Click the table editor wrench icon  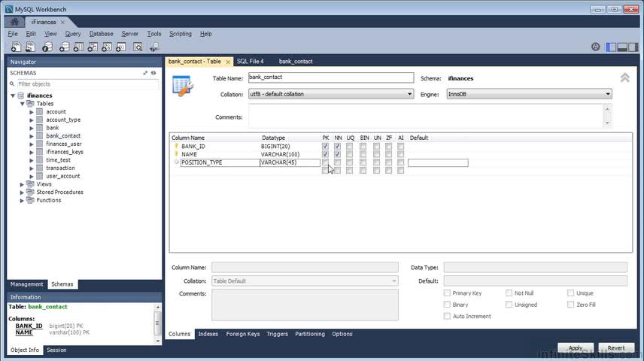pos(183,86)
